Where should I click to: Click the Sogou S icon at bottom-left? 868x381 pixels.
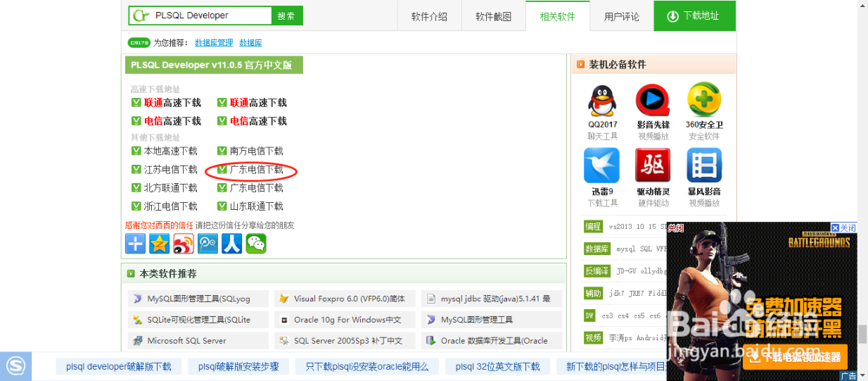click(x=16, y=366)
